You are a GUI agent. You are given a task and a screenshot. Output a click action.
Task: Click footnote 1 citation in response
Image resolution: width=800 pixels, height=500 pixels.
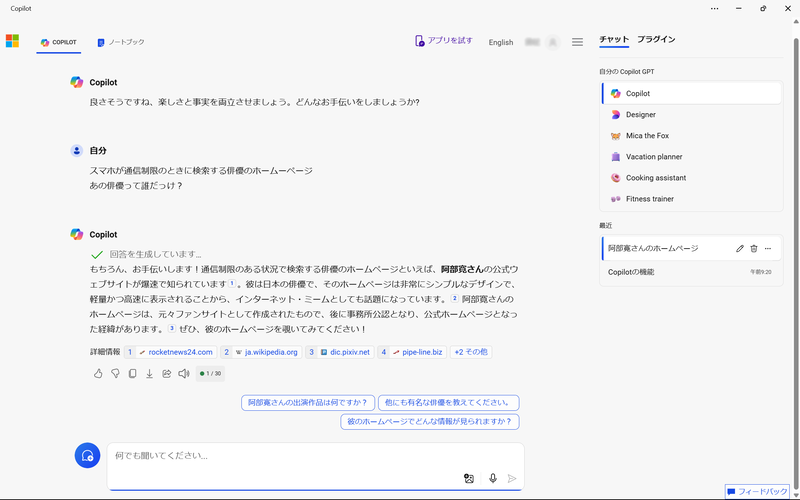(232, 283)
